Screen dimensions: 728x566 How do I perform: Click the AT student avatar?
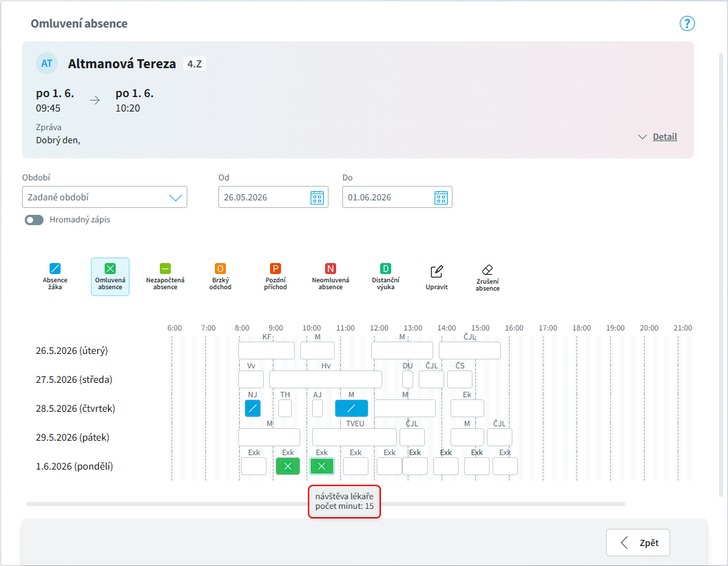(x=47, y=63)
